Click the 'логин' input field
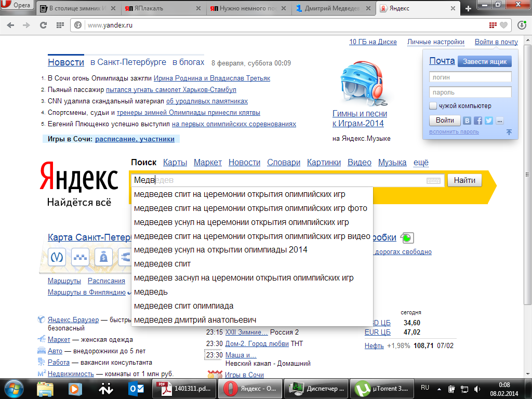The height and width of the screenshot is (399, 532). 470,77
